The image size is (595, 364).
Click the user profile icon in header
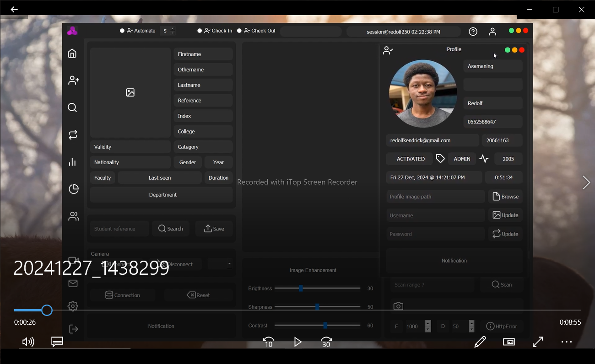(492, 32)
